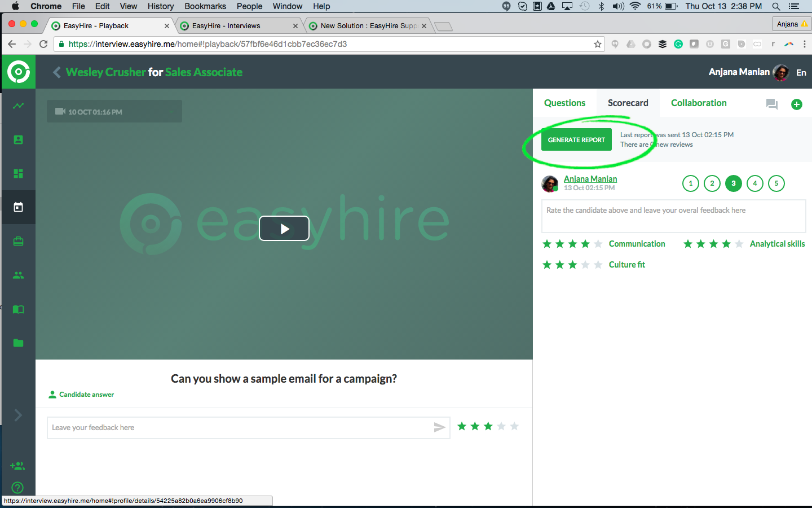Select overall rating 2 circle

coord(712,183)
